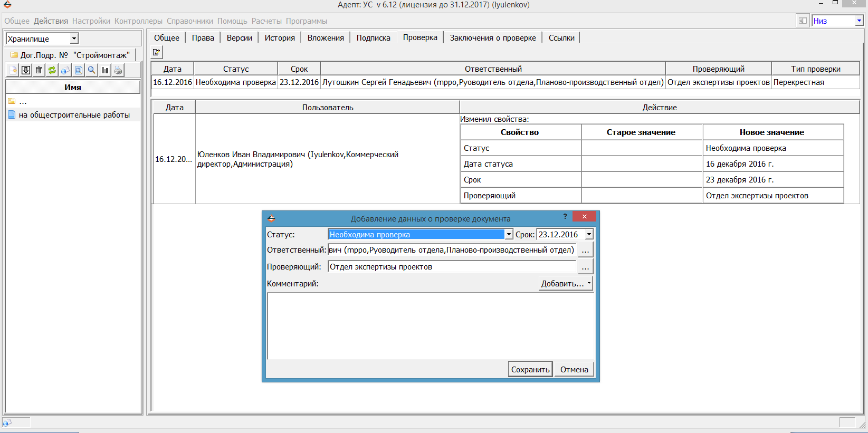Open the Настройки menu

click(91, 21)
